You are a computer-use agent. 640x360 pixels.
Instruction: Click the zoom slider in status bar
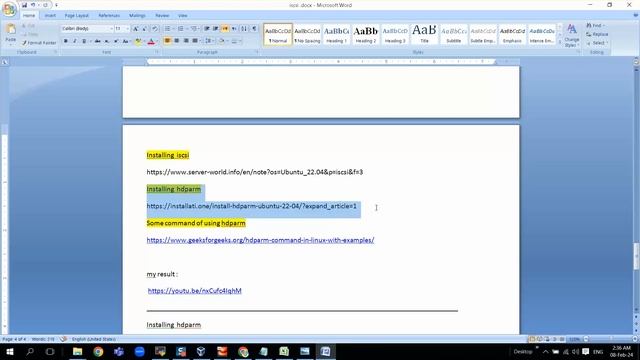pyautogui.click(x=610, y=339)
